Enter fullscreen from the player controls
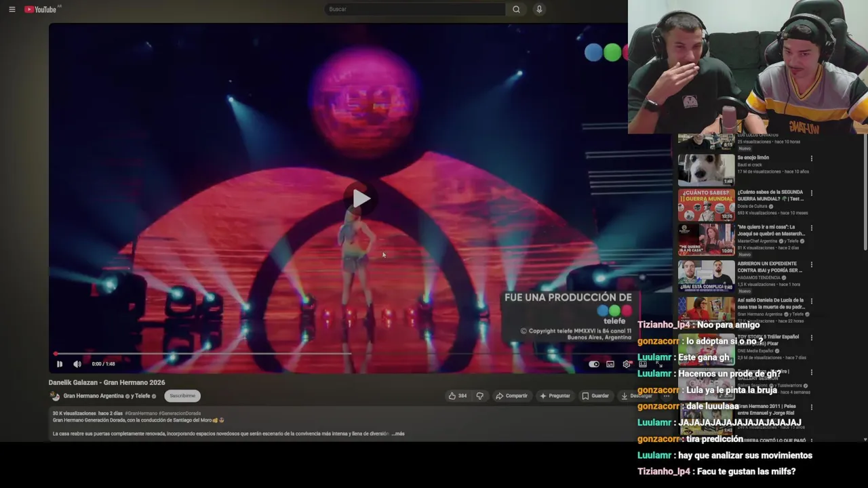Viewport: 868px width, 488px height. tap(658, 364)
